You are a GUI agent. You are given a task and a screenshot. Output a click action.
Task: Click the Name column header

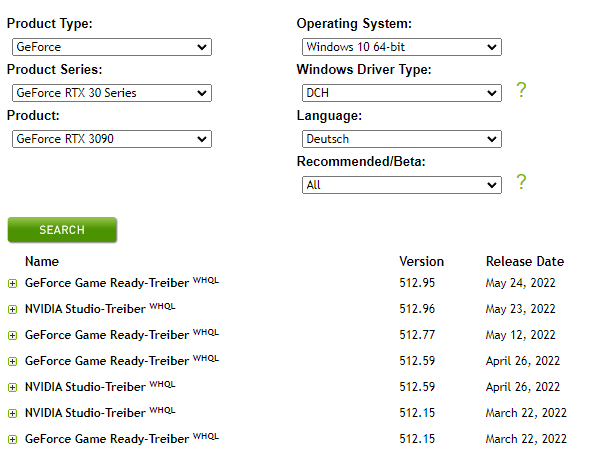tap(42, 261)
